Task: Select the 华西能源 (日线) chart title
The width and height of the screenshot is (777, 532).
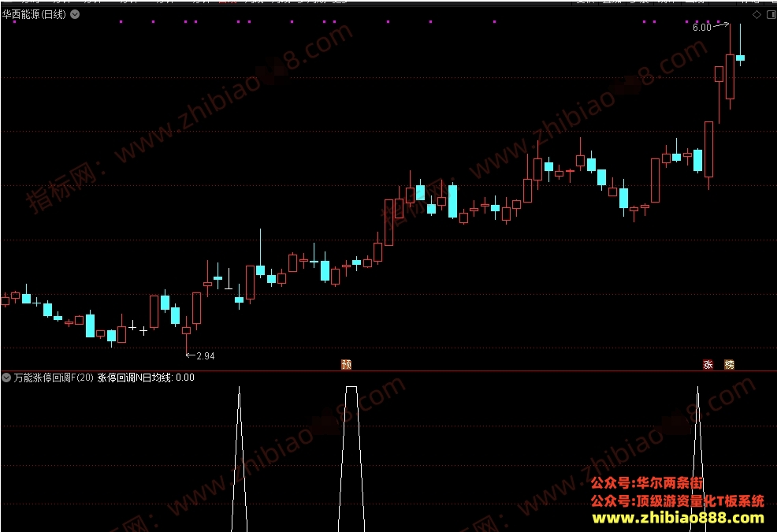Action: (x=34, y=14)
